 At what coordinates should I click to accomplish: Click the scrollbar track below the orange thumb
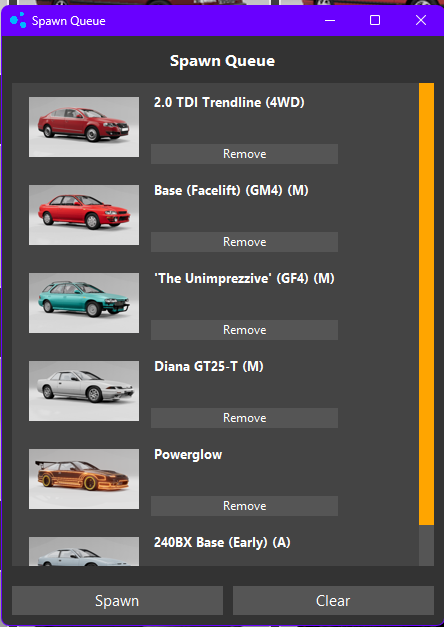[x=426, y=545]
